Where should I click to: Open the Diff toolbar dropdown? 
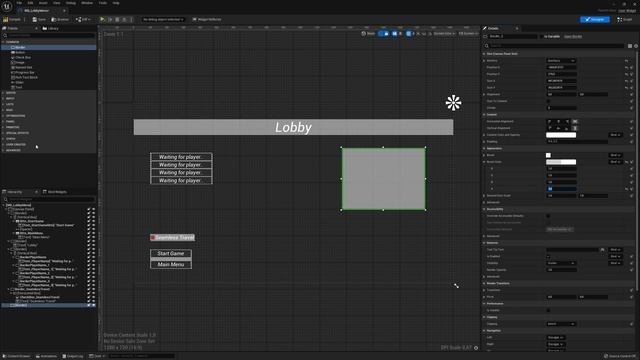[x=83, y=19]
